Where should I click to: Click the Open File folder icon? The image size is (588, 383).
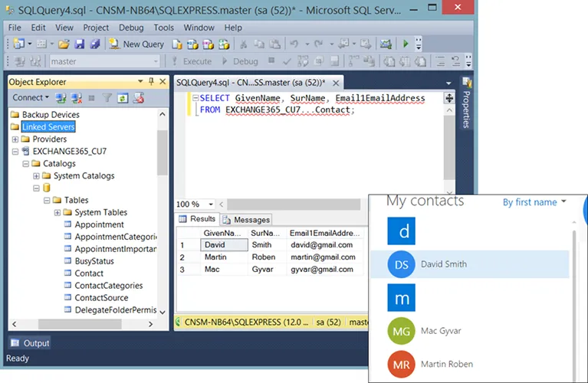[64, 44]
